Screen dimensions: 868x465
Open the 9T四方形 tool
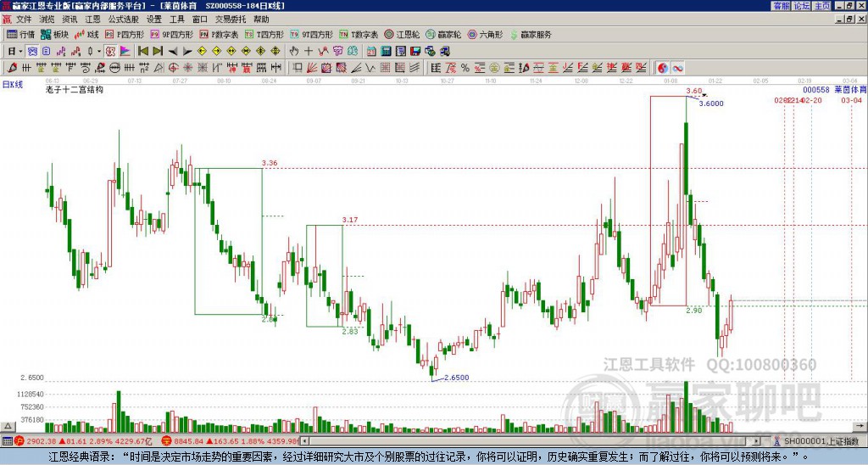312,34
